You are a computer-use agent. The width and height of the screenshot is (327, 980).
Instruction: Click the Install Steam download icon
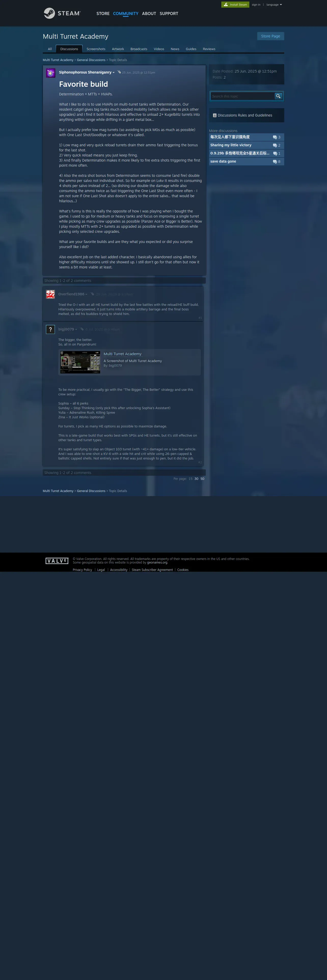[226, 5]
